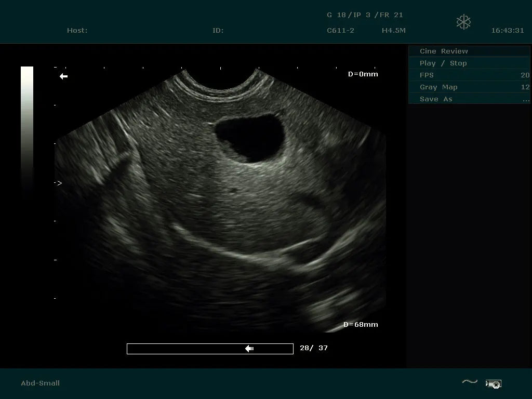Open the Gray Map setting

(438, 87)
